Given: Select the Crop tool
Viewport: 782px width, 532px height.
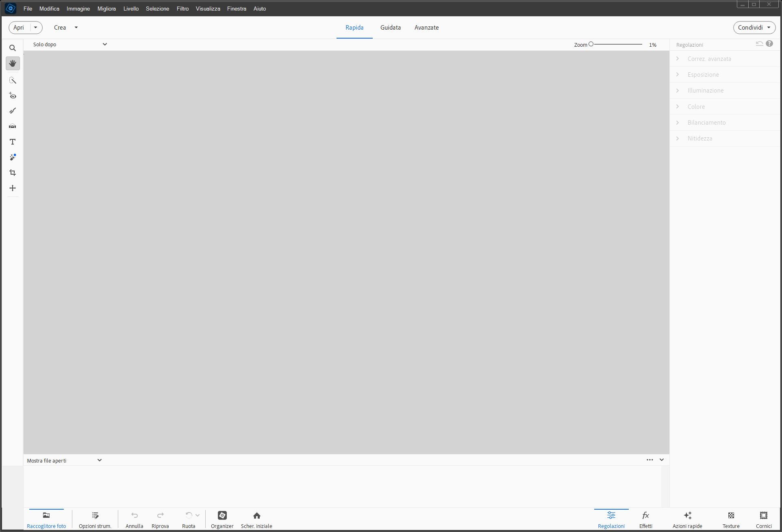Looking at the screenshot, I should point(13,173).
